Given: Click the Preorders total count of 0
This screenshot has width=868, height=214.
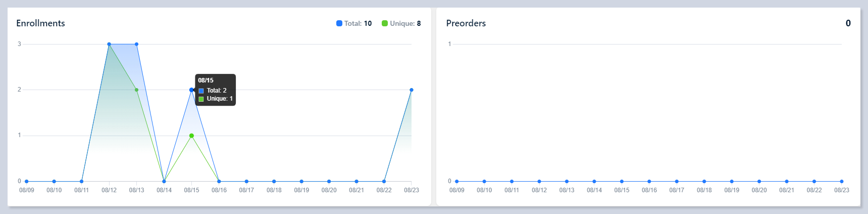Looking at the screenshot, I should coord(848,23).
